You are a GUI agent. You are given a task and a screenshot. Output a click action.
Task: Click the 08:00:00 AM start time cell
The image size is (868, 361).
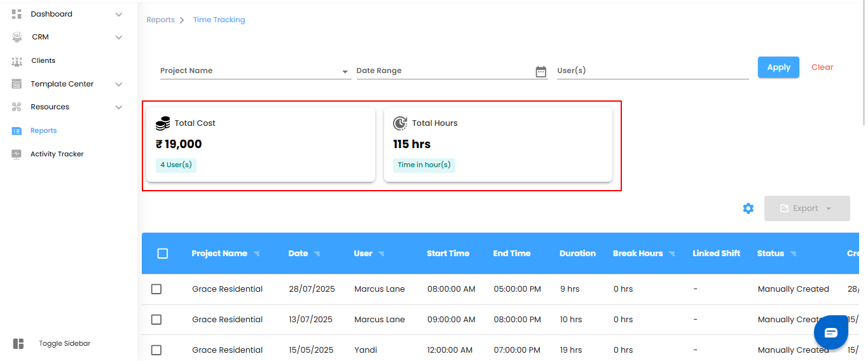tap(451, 289)
